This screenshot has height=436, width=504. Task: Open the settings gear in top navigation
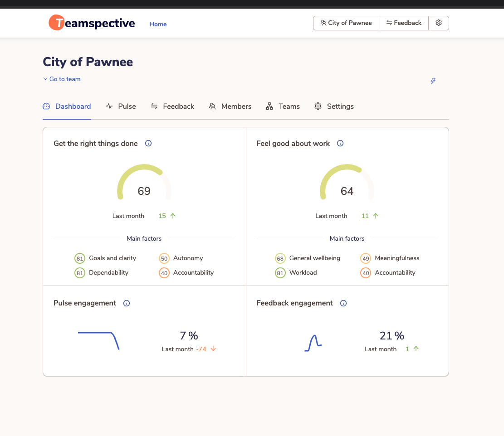click(439, 23)
